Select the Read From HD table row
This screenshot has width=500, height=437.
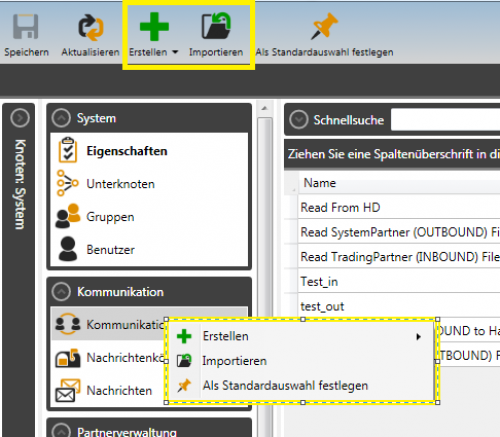399,207
